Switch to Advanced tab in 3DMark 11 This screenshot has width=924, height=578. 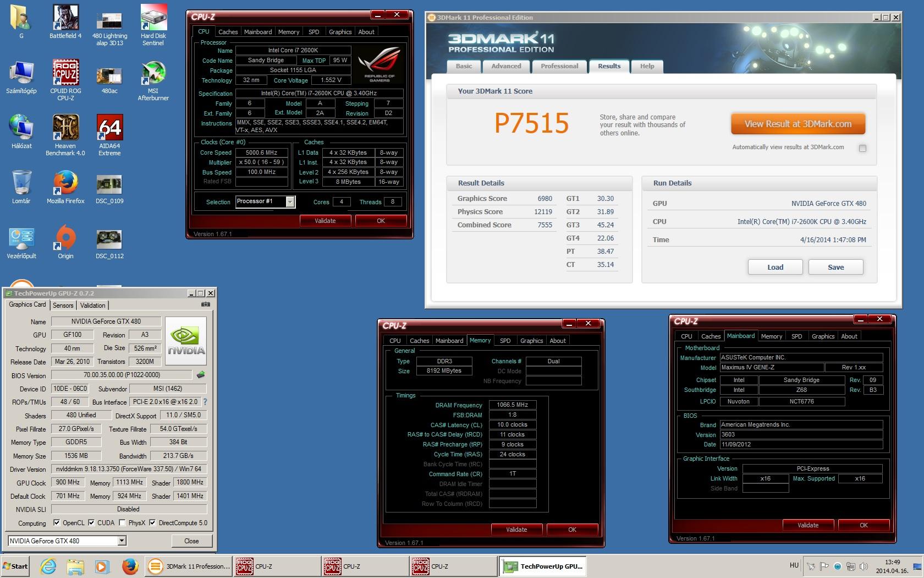coord(506,66)
